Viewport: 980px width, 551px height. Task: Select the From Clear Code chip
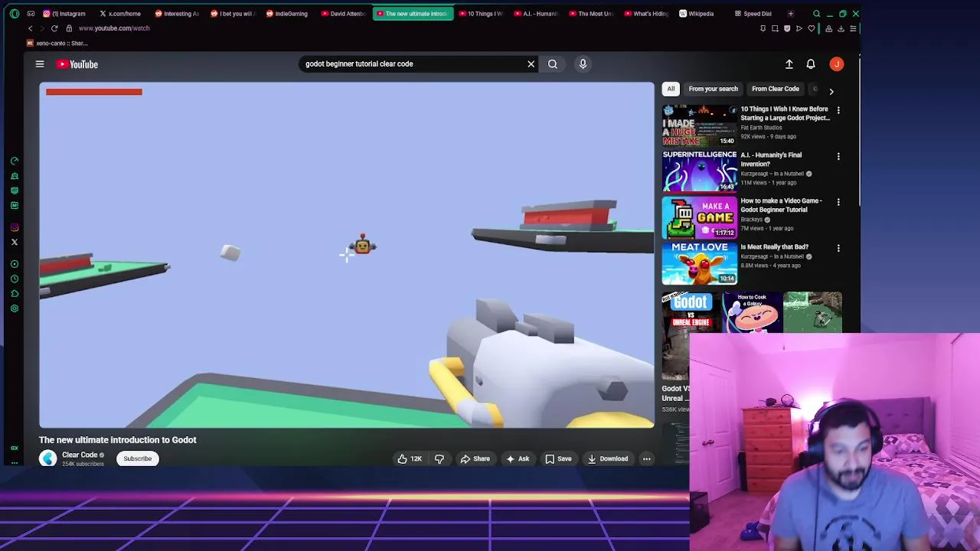(776, 89)
